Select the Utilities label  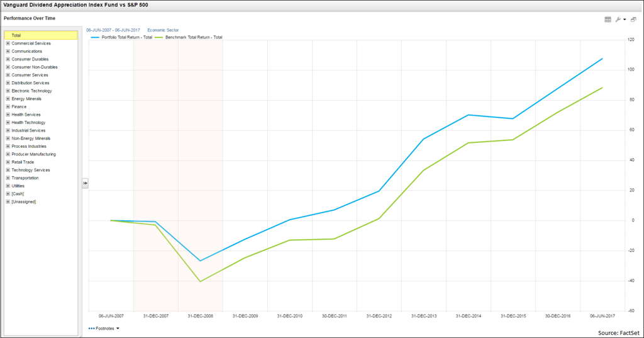click(x=18, y=186)
